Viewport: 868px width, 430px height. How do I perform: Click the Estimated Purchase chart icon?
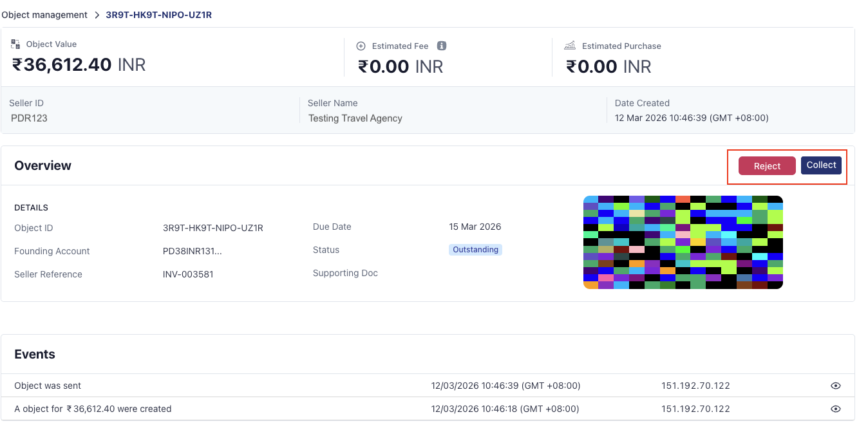(570, 46)
